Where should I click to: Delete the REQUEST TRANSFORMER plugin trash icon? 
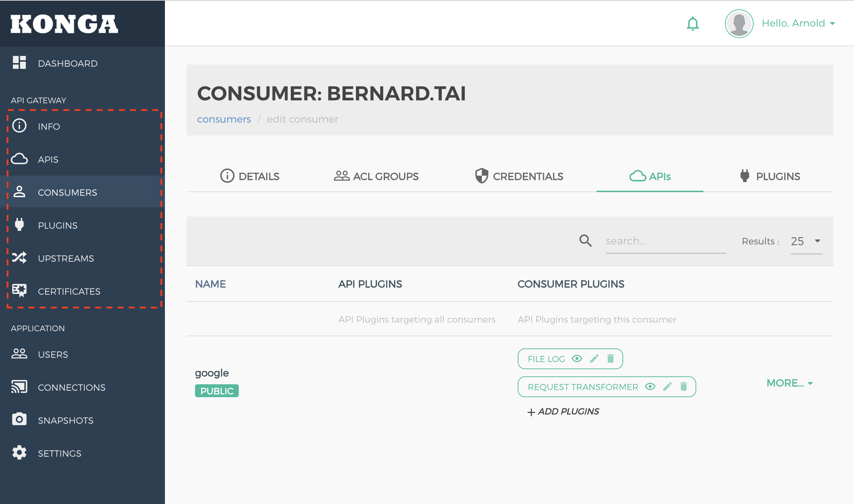coord(684,386)
